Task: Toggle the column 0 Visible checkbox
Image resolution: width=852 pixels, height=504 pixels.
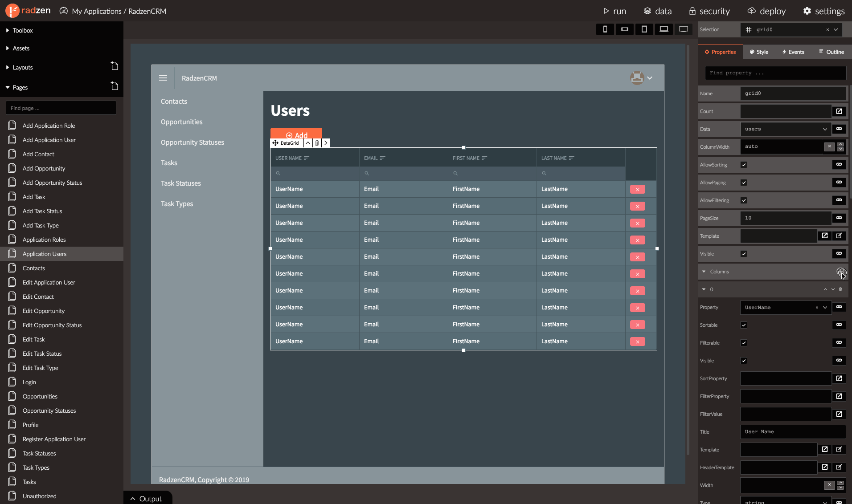Action: [744, 361]
